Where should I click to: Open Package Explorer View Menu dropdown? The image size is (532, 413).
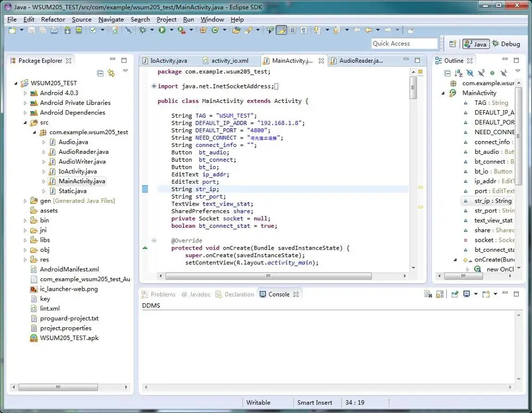pyautogui.click(x=126, y=71)
